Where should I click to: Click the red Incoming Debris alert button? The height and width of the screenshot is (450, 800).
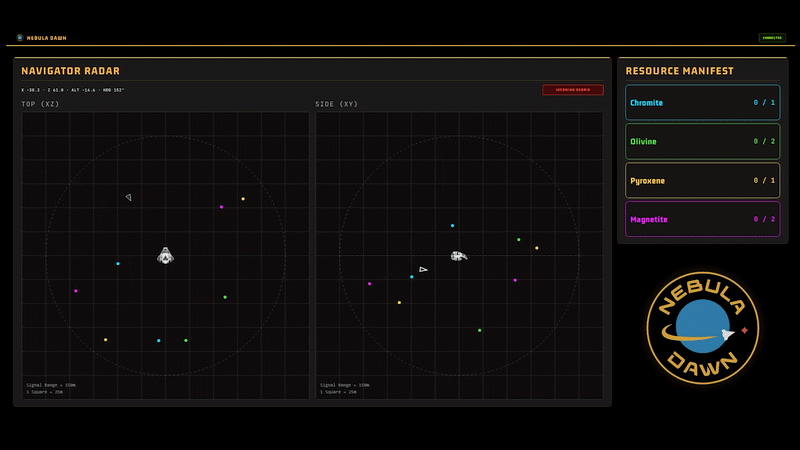click(x=573, y=90)
